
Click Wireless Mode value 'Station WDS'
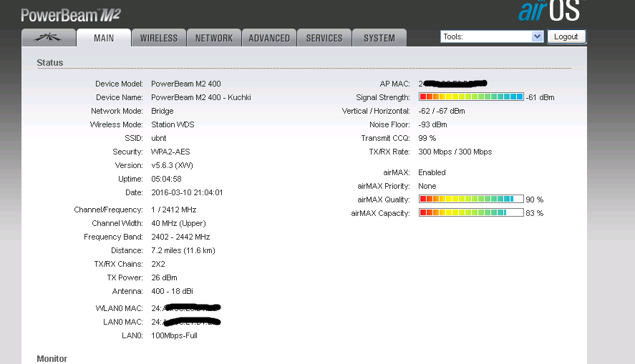point(173,124)
